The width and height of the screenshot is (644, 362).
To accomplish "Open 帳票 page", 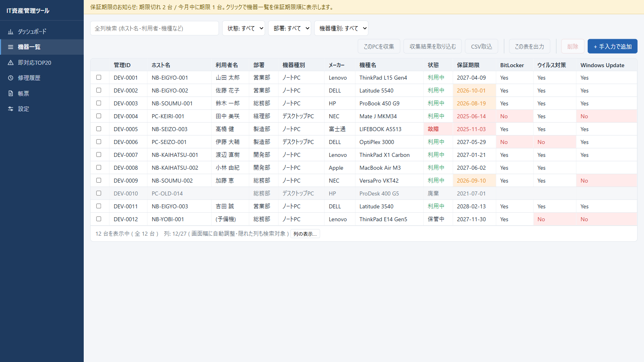I will point(42,93).
